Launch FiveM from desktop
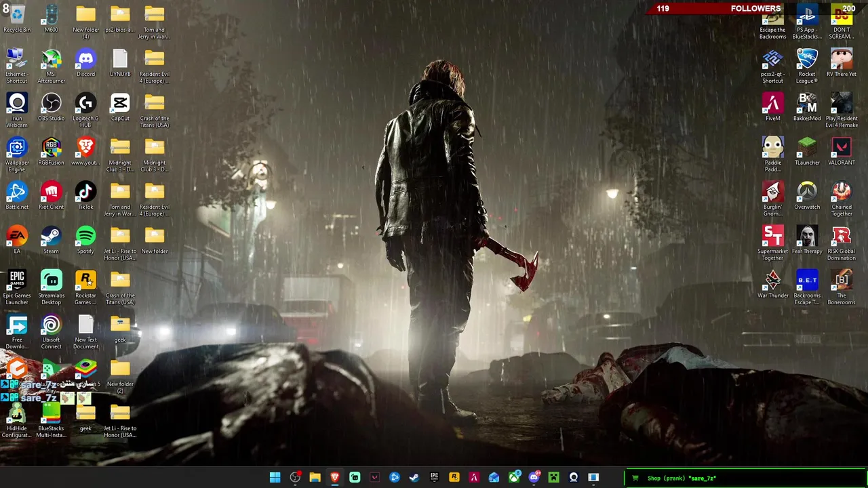Screen dimensions: 868x488 coord(772,107)
